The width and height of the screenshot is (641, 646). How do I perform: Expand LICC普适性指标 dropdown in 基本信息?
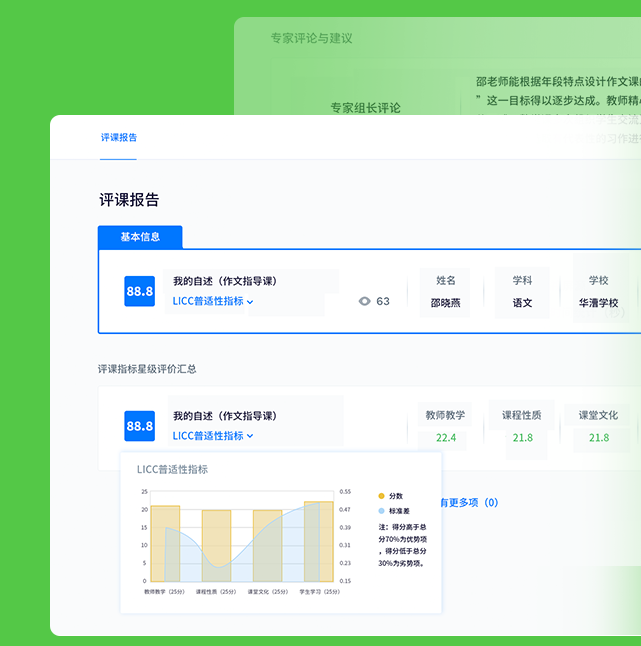click(213, 301)
